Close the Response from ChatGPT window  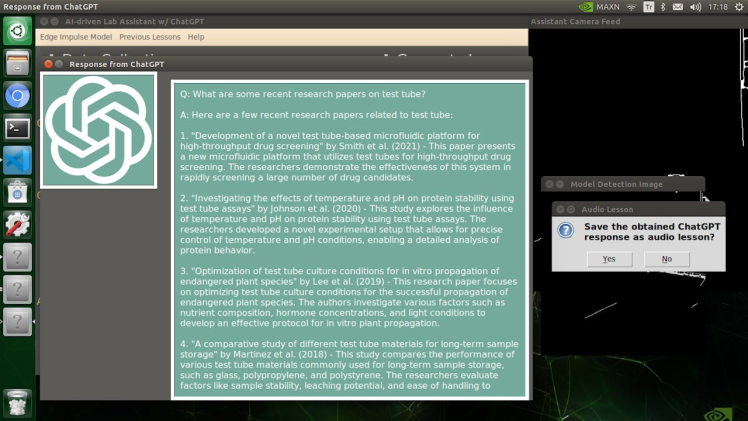pyautogui.click(x=48, y=64)
